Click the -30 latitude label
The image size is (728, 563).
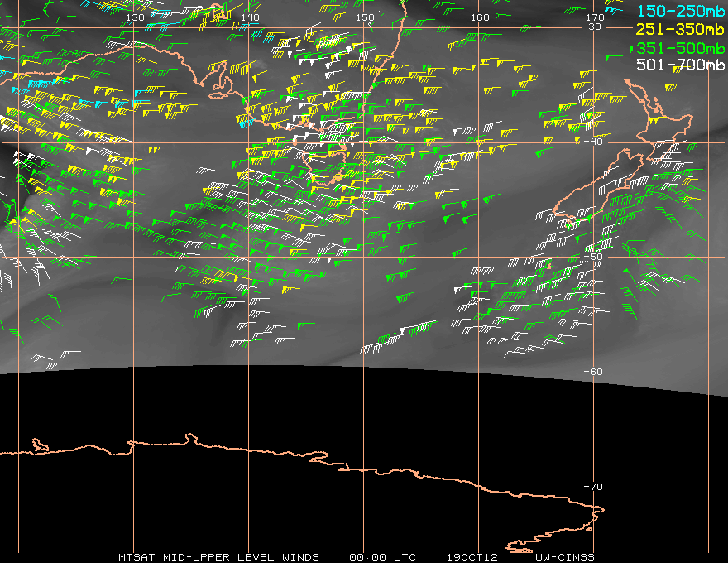pos(591,26)
